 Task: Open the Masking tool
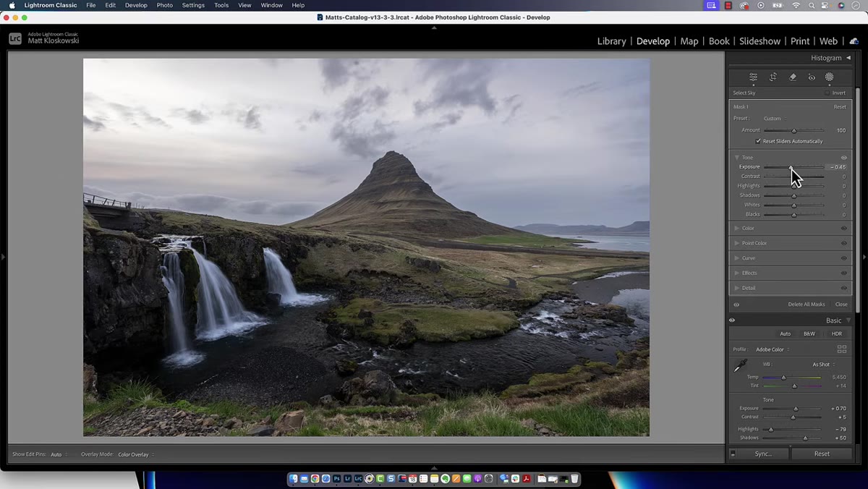830,77
